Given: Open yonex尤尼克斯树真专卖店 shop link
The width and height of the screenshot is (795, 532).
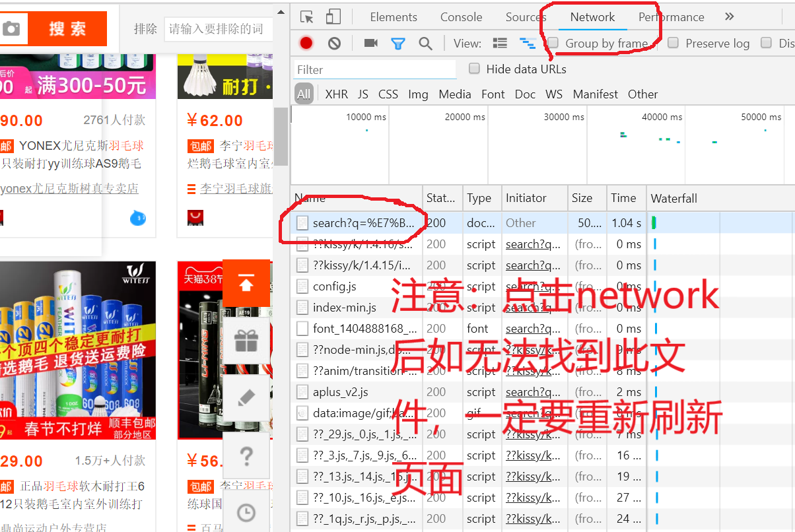Looking at the screenshot, I should (69, 189).
